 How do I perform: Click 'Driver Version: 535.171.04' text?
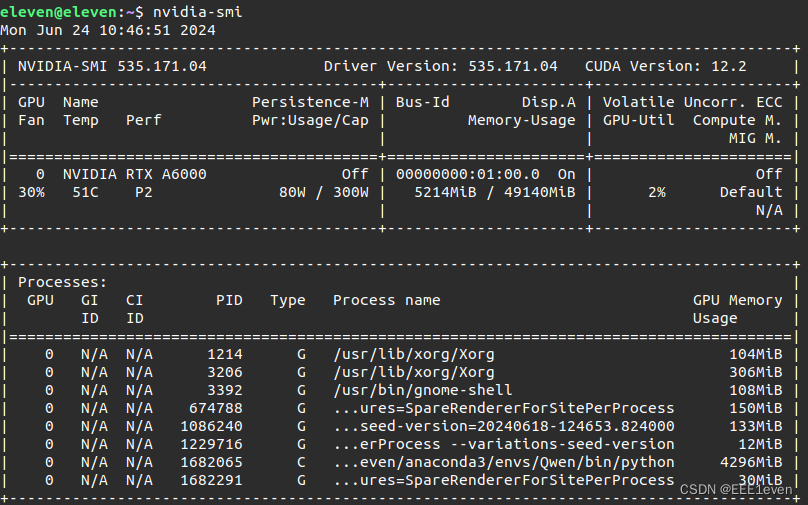tap(441, 66)
